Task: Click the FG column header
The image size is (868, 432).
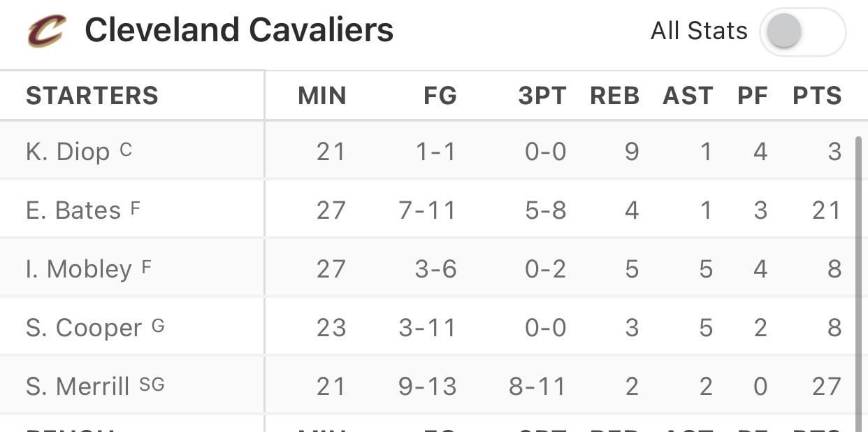Action: click(x=440, y=96)
